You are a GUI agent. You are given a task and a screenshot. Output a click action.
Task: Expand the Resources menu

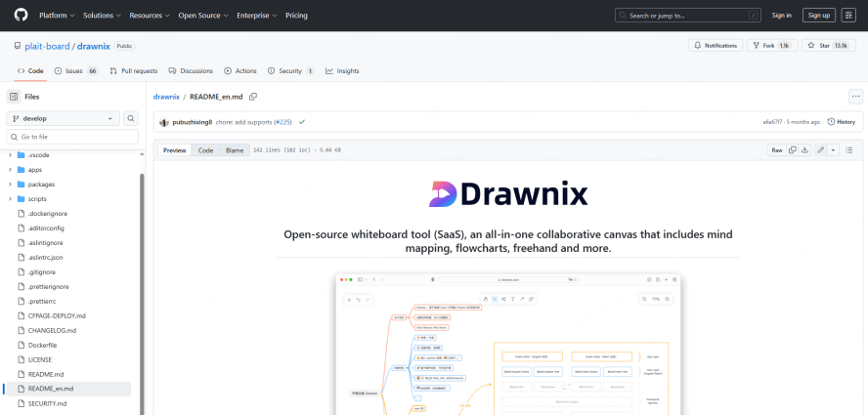coord(150,16)
